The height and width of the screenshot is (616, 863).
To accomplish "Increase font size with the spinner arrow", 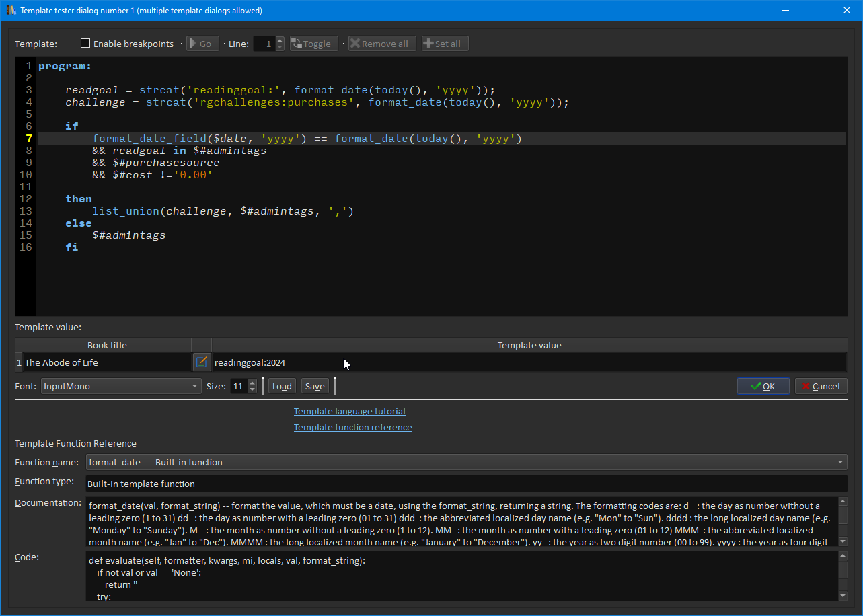I will 253,383.
